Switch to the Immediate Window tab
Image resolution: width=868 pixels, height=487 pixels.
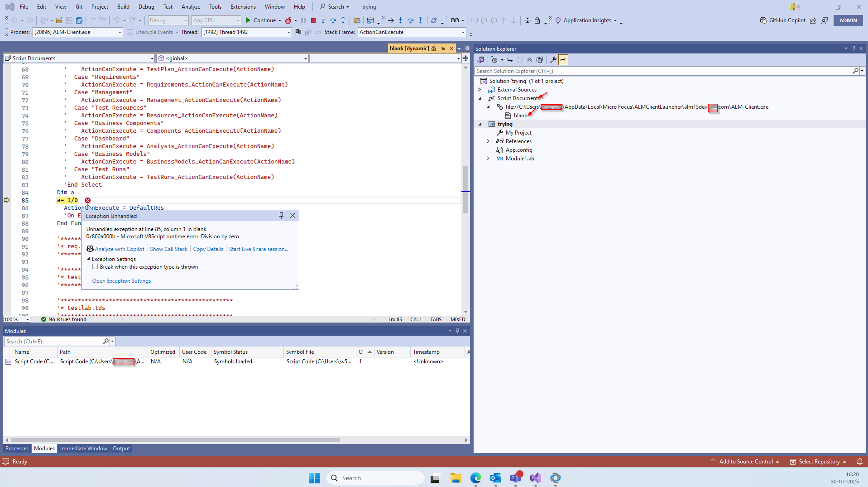(84, 448)
